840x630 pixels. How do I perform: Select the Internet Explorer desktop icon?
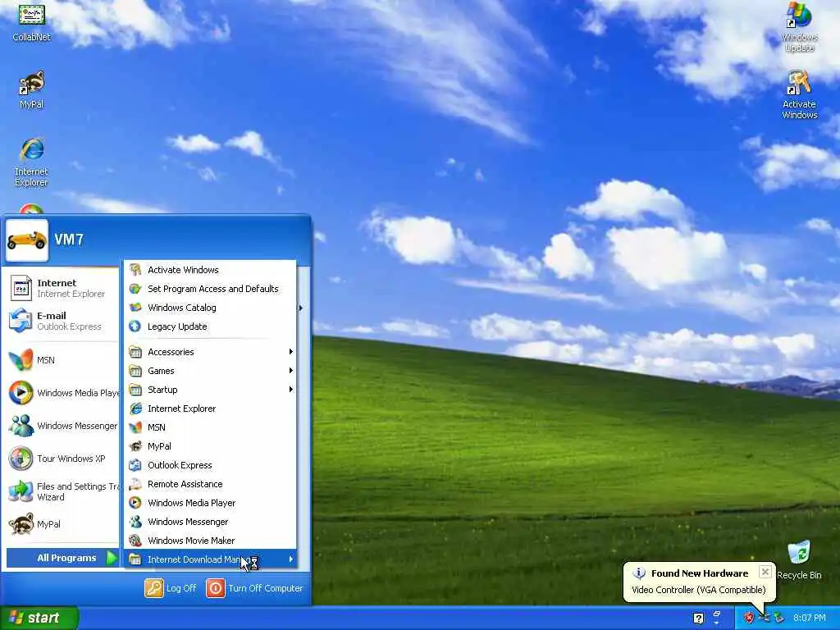click(32, 162)
